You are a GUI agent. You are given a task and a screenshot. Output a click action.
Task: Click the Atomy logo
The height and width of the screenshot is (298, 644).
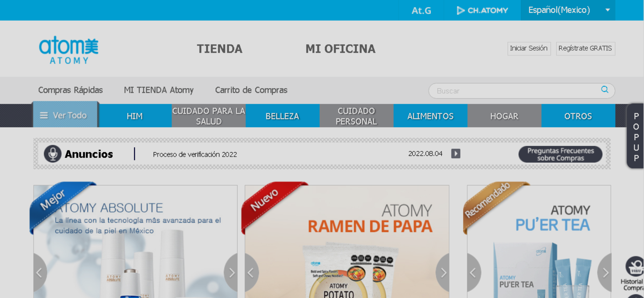(69, 50)
